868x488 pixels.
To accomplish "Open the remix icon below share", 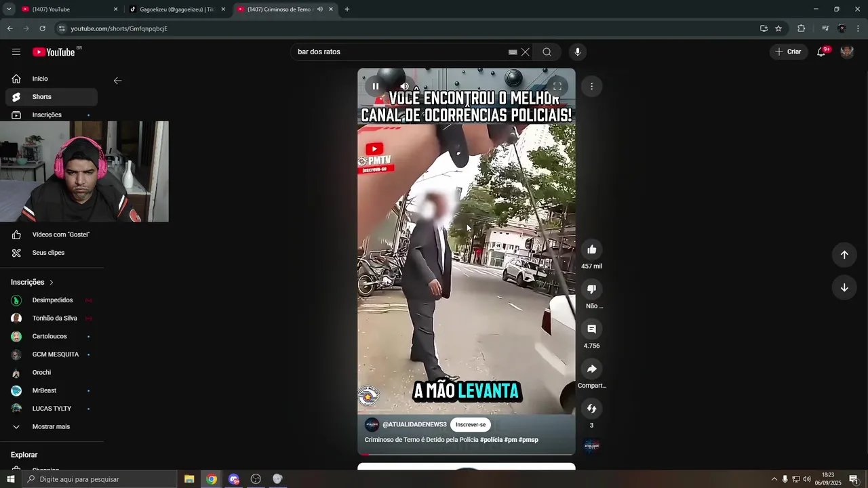I will tap(591, 408).
